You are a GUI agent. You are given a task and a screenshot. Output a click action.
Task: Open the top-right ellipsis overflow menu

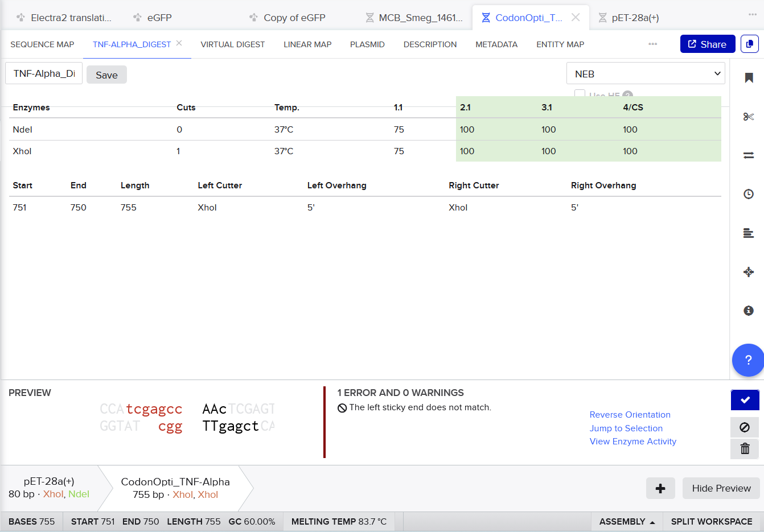tap(753, 14)
